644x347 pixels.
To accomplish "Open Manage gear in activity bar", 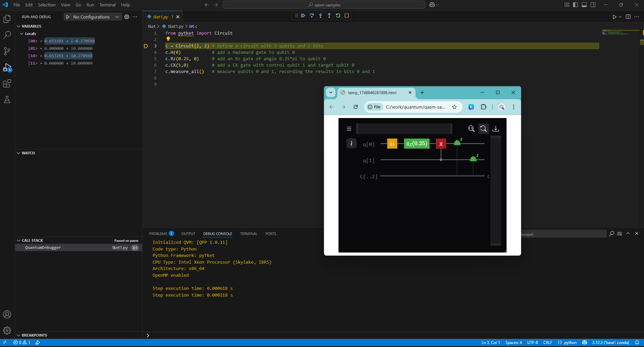I will tap(7, 331).
